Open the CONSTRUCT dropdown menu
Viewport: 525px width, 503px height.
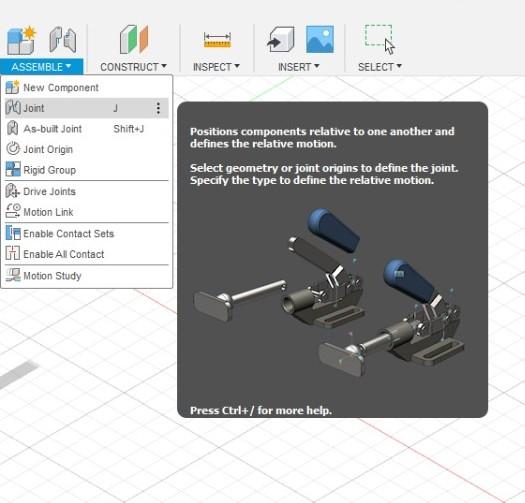point(134,67)
